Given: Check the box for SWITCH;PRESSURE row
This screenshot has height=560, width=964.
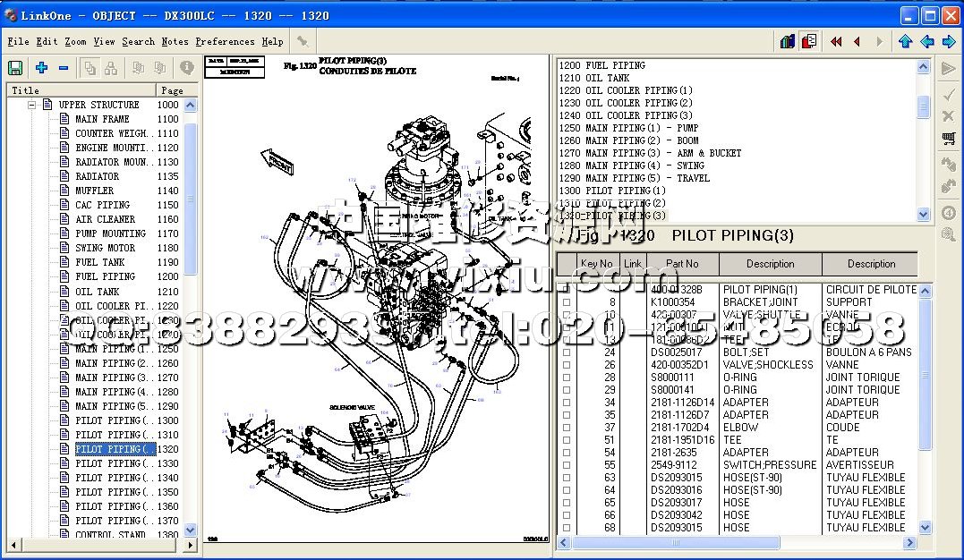Looking at the screenshot, I should [566, 465].
